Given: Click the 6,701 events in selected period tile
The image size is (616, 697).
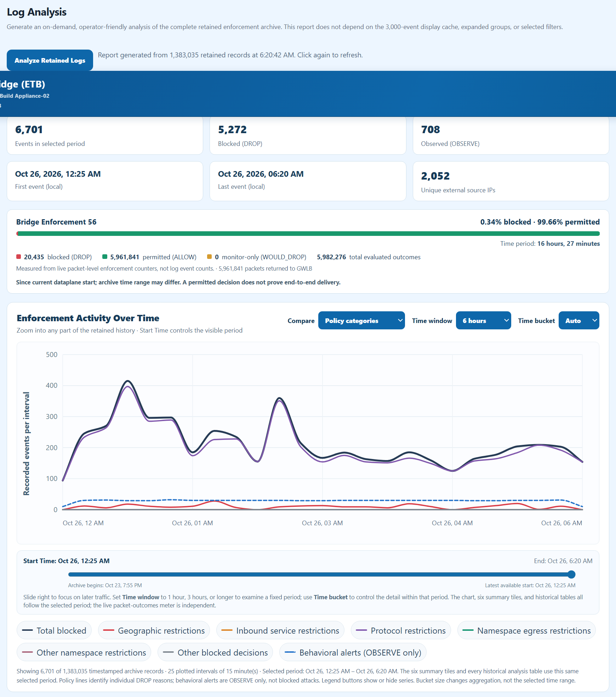Looking at the screenshot, I should 105,136.
